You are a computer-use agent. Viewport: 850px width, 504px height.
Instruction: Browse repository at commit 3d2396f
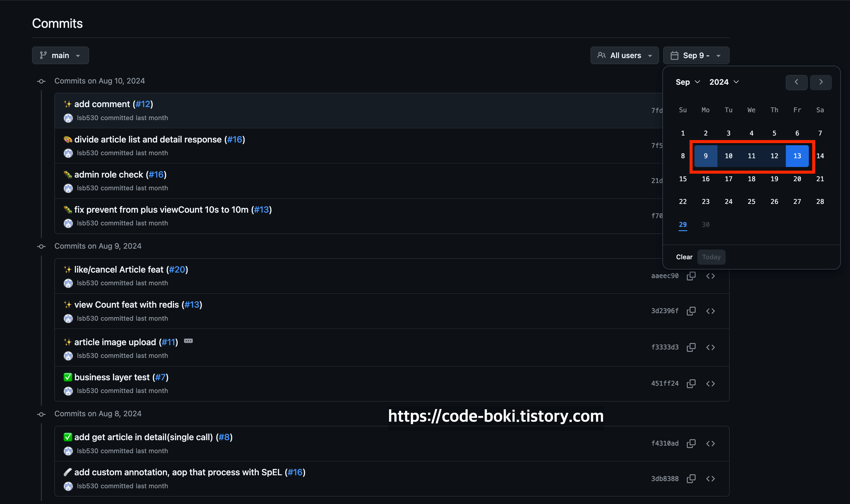click(x=710, y=311)
